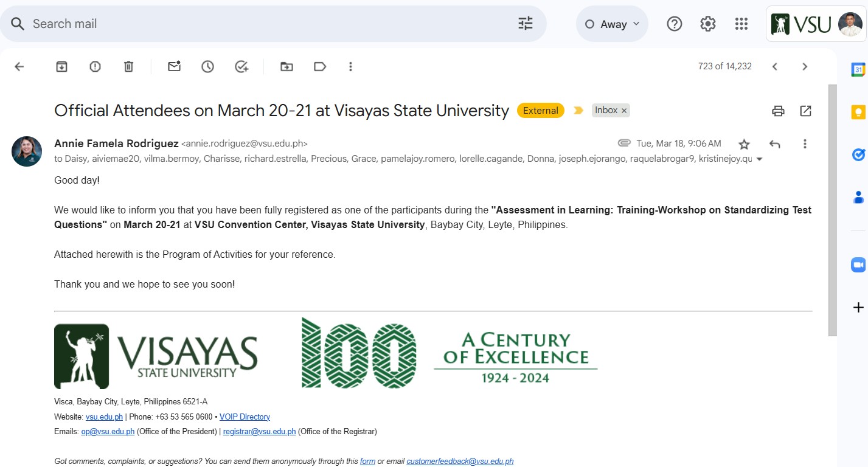Snooze this email with clock icon
The height and width of the screenshot is (467, 868).
click(208, 67)
